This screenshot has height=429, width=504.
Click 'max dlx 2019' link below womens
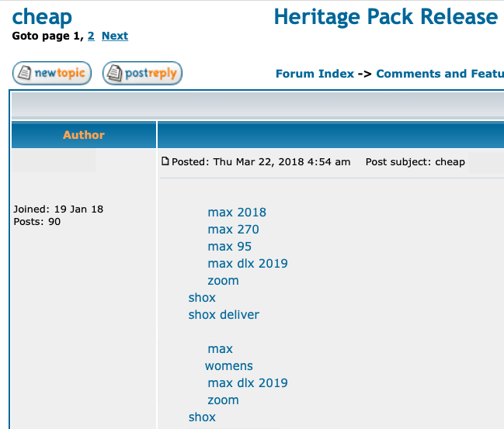point(248,382)
